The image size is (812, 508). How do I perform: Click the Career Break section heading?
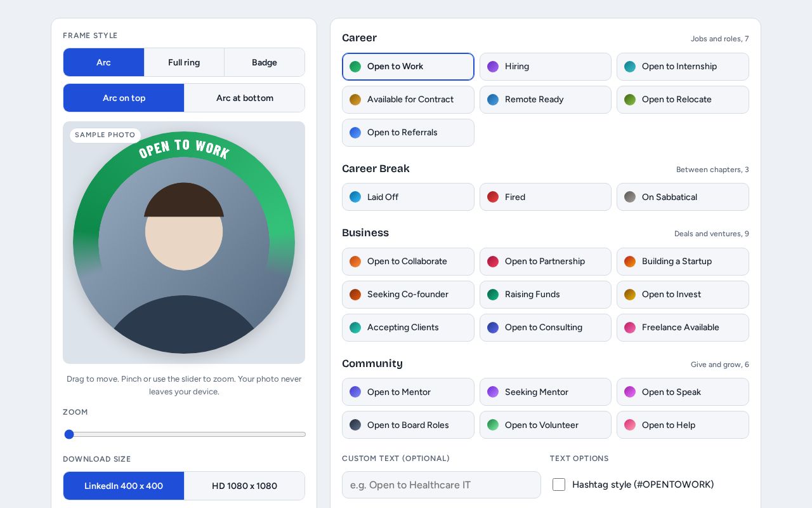click(376, 169)
